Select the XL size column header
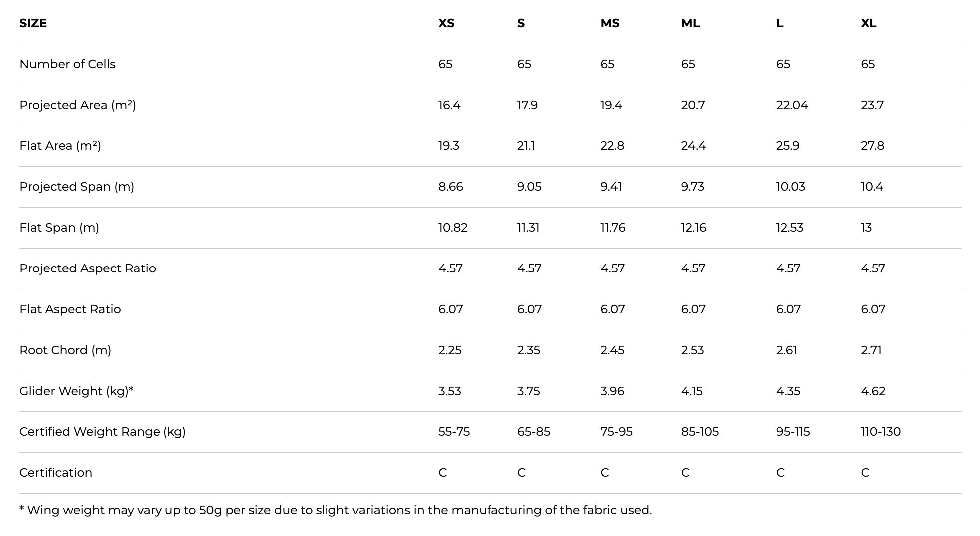980x536 pixels. [x=869, y=23]
